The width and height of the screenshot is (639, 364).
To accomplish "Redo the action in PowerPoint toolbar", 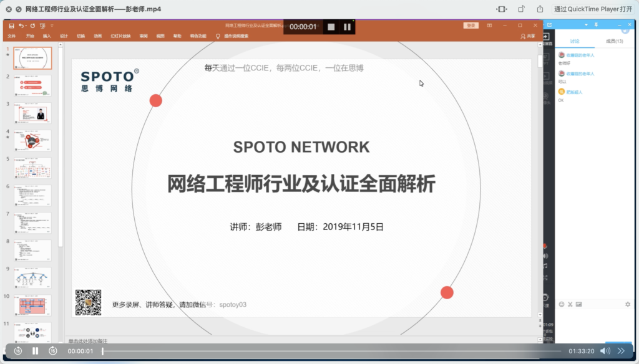I will pyautogui.click(x=32, y=26).
